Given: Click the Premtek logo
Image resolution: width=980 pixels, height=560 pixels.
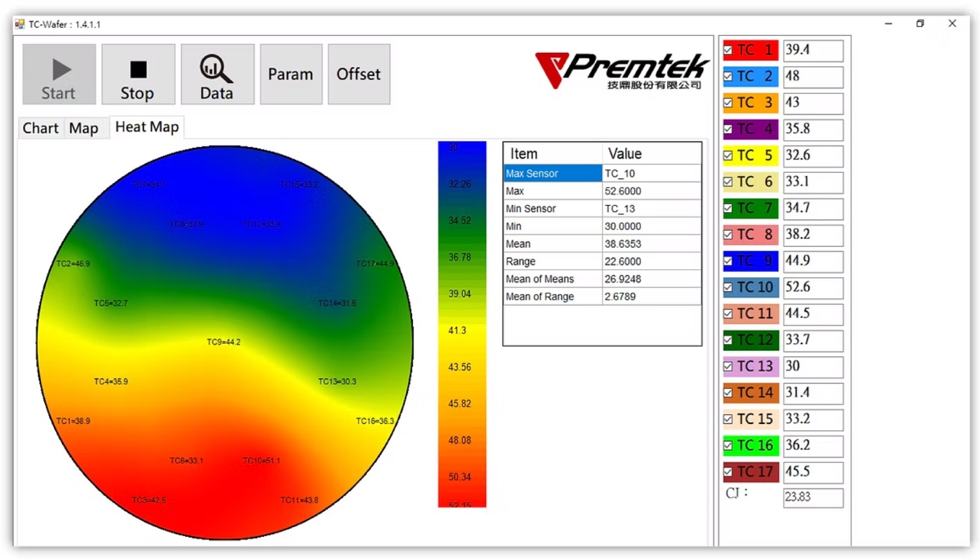Looking at the screenshot, I should point(621,70).
